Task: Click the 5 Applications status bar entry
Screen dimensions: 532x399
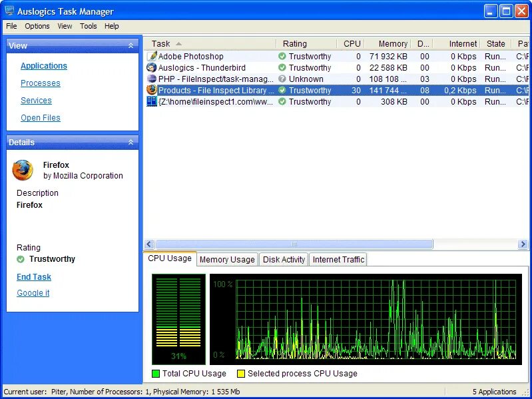Action: click(x=494, y=392)
